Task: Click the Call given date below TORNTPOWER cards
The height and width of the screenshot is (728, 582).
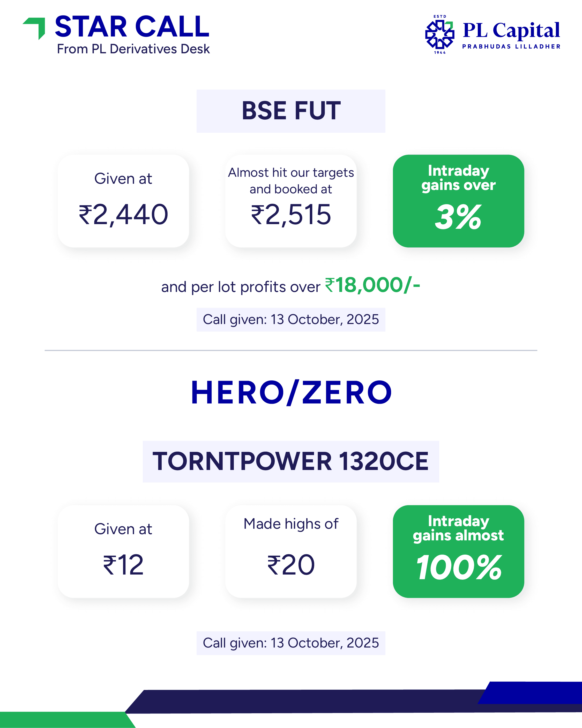Action: [291, 643]
